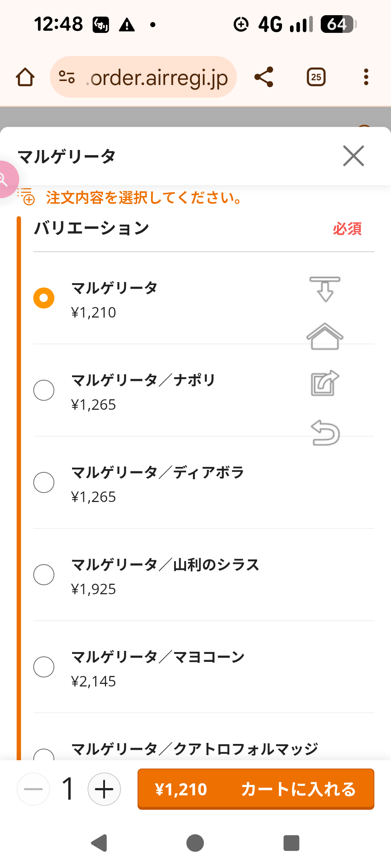Viewport: 391px width, 868px height.
Task: Tap the floating house icon overlay
Action: coord(325,336)
